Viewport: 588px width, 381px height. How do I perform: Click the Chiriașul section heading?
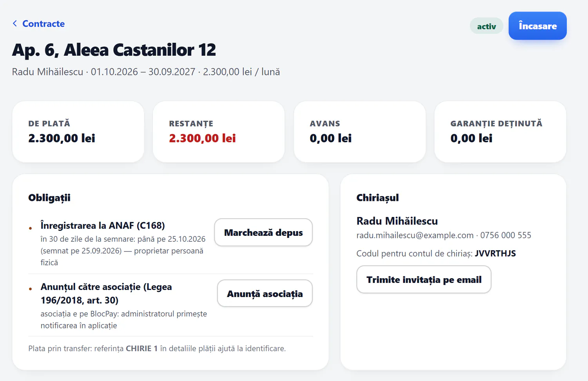[x=377, y=198]
